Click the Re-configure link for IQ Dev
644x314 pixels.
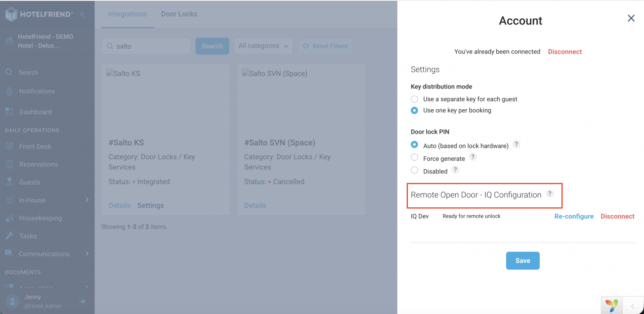tap(574, 216)
